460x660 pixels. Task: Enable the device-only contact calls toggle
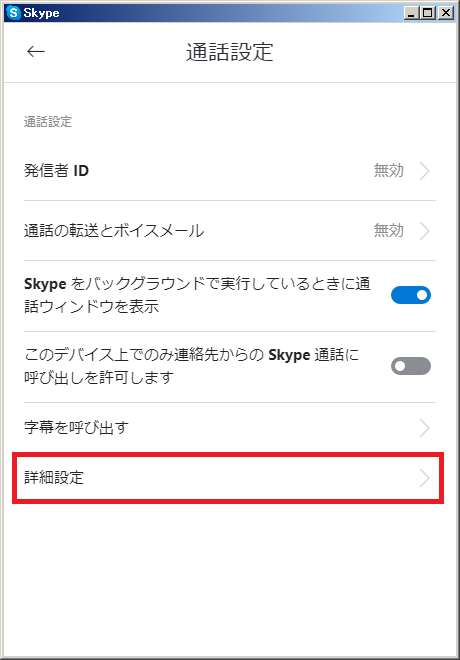click(411, 366)
